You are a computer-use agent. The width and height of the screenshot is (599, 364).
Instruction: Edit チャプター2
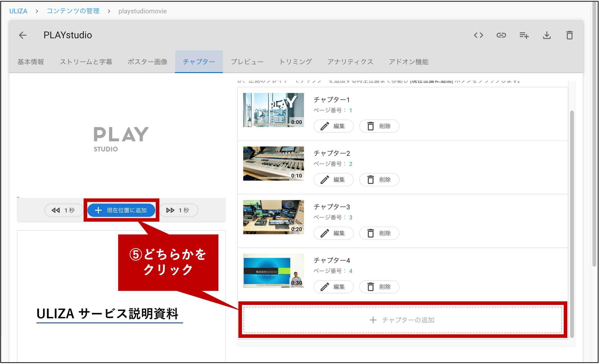point(334,180)
